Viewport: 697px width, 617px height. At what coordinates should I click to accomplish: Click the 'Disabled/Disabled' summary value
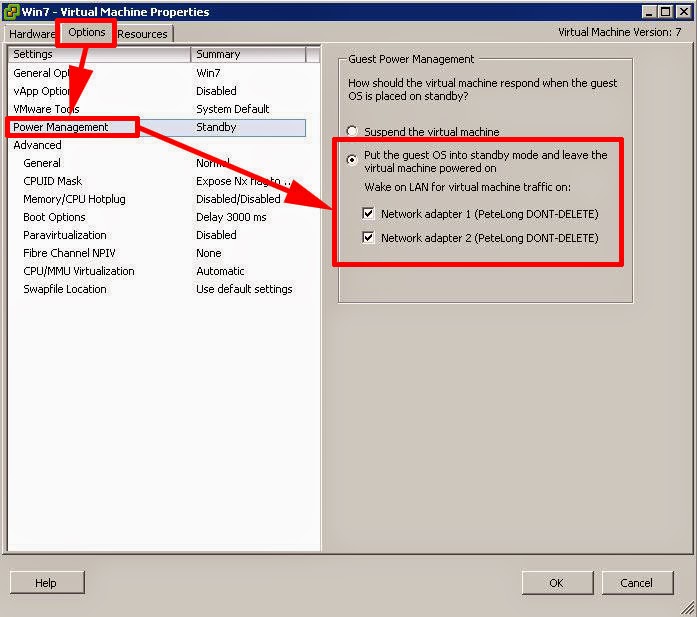(238, 199)
